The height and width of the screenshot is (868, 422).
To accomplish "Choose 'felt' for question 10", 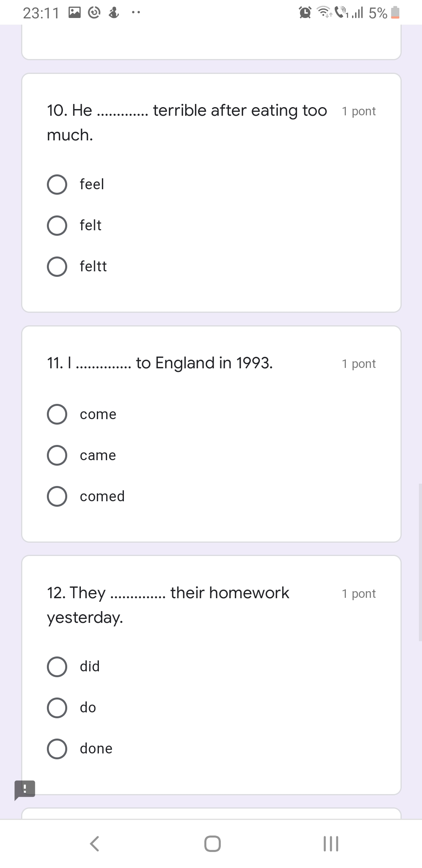I will pos(57,226).
